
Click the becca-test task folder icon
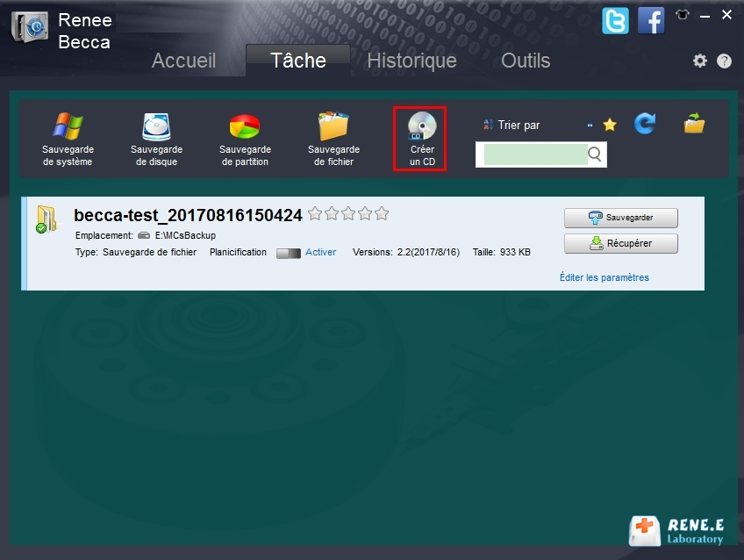click(x=46, y=219)
